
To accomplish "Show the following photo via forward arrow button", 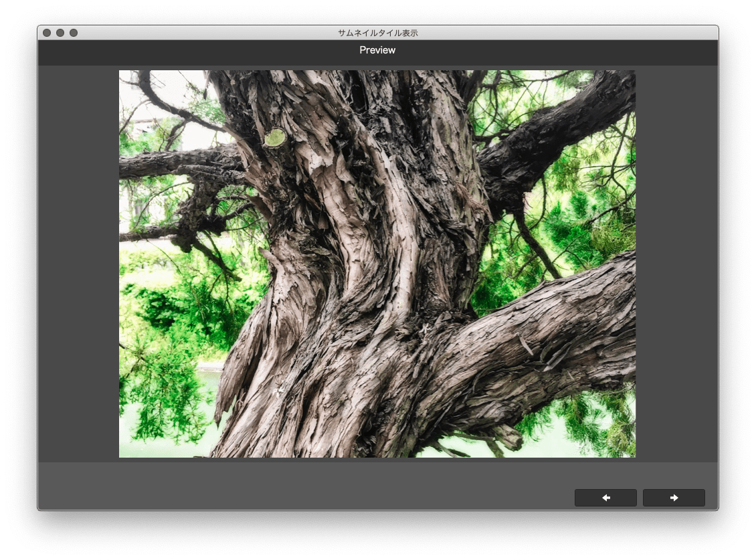I will pyautogui.click(x=674, y=498).
